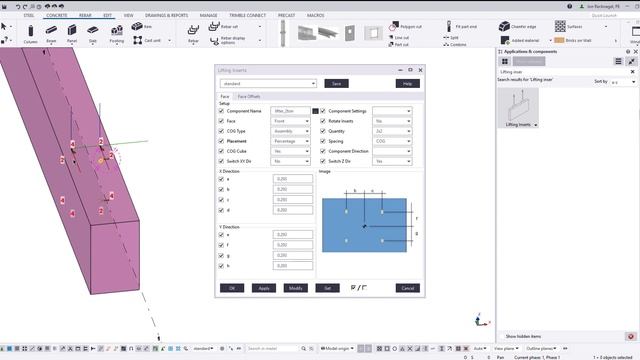Select the Footing tool
This screenshot has width=640, height=360.
point(117,33)
